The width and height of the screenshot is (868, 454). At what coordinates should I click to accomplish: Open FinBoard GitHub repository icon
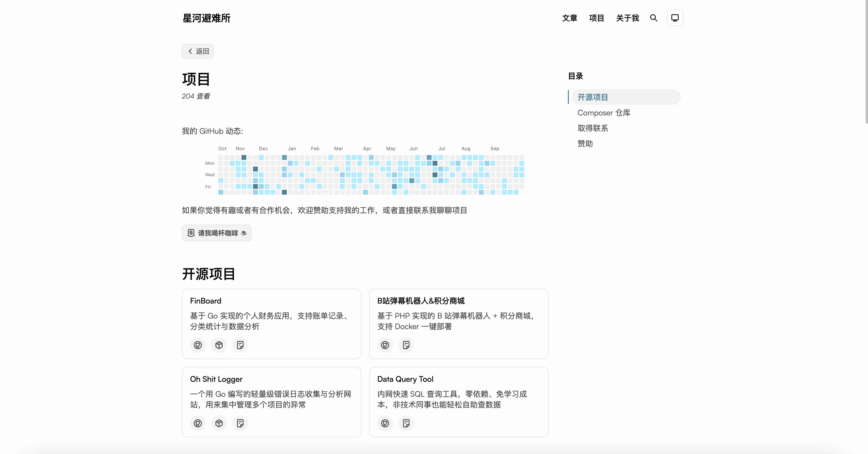(x=198, y=345)
